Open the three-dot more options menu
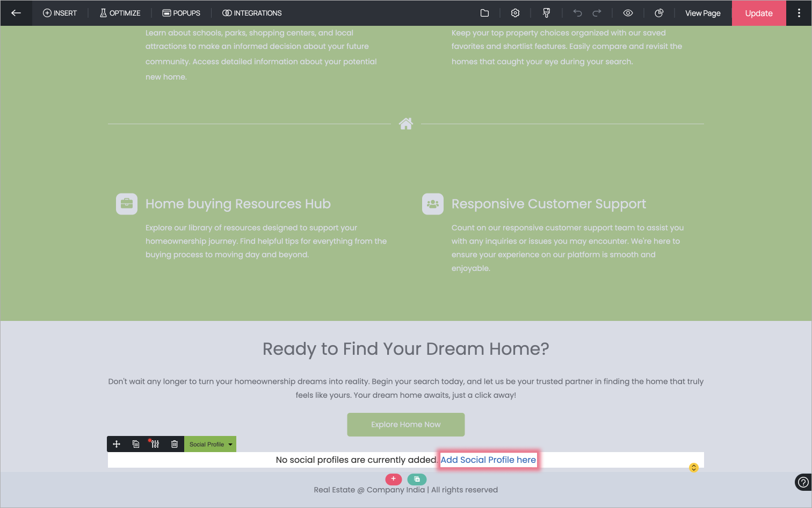 [x=799, y=13]
